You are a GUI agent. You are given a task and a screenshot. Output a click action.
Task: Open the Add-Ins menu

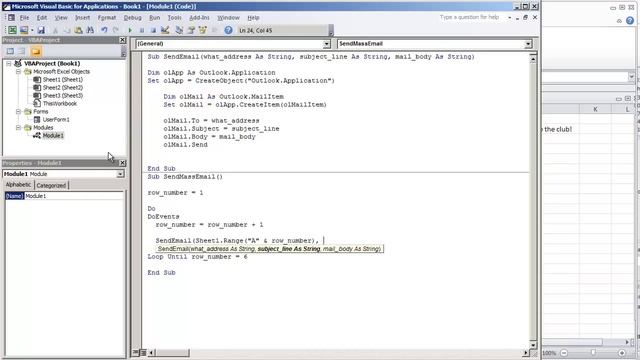click(x=199, y=18)
